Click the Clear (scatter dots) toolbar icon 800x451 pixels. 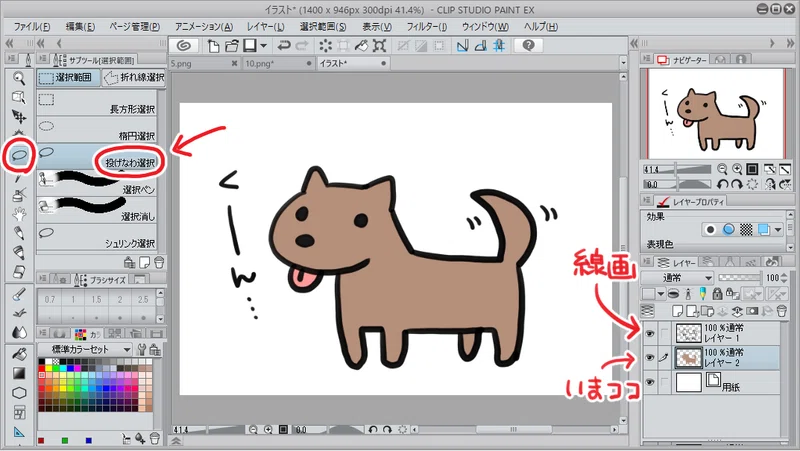325,46
